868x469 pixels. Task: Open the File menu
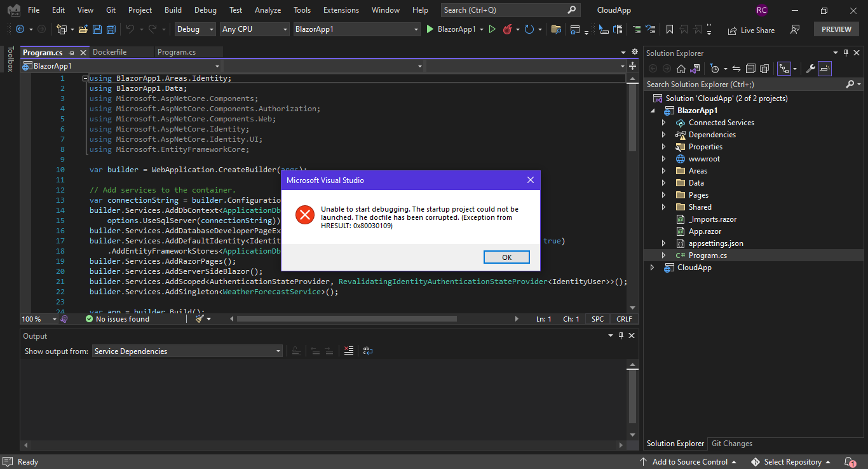tap(34, 10)
